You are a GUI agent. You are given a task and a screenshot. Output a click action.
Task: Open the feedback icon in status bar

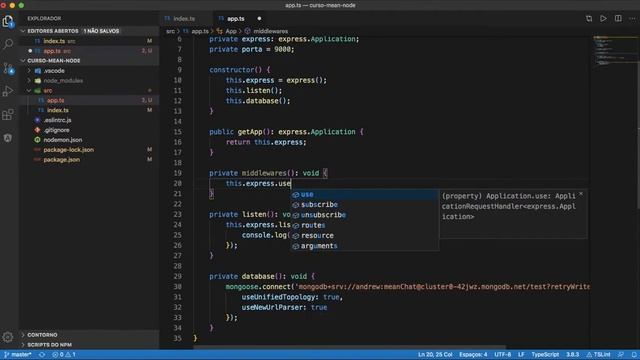621,355
